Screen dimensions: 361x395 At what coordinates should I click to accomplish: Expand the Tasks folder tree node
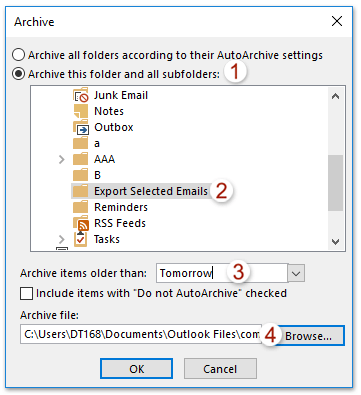[x=61, y=239]
